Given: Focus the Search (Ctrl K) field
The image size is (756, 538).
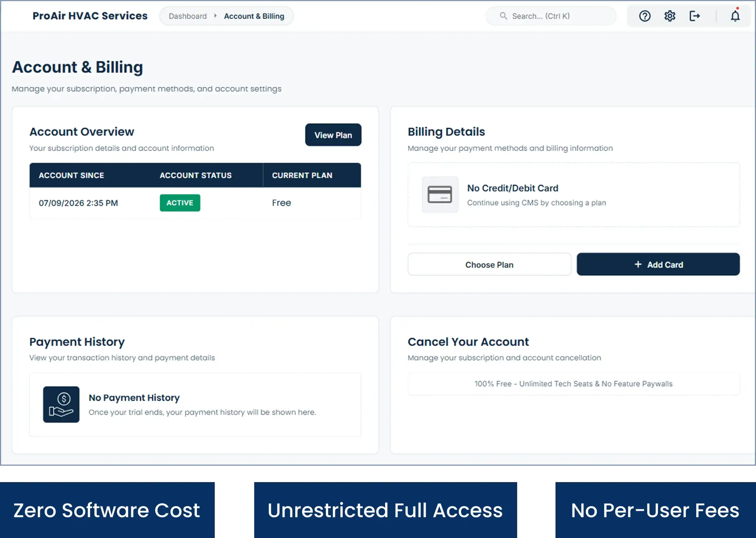Looking at the screenshot, I should click(550, 16).
